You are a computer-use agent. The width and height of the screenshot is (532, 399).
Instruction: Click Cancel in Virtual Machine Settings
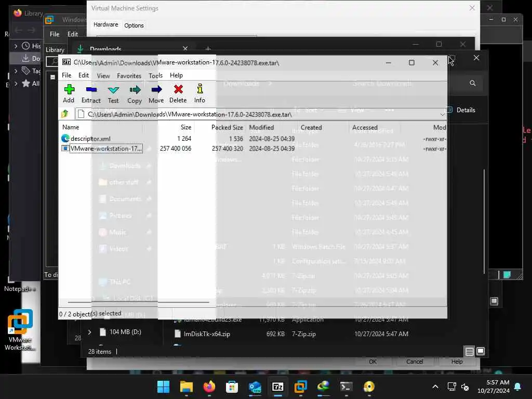pyautogui.click(x=415, y=362)
